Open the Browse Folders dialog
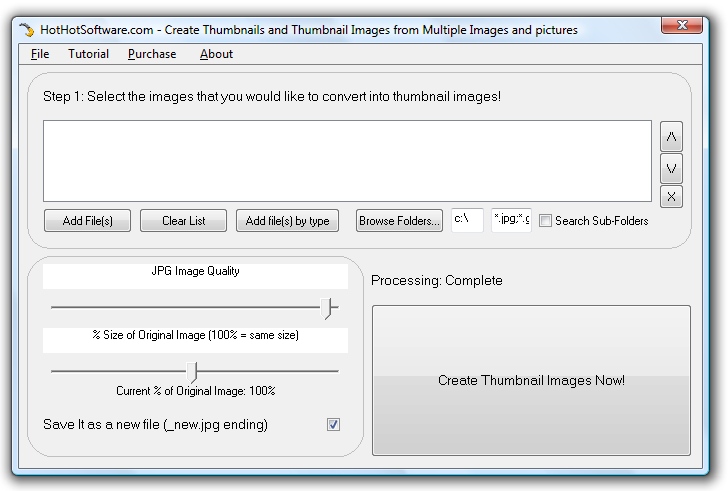This screenshot has width=728, height=491. tap(399, 220)
